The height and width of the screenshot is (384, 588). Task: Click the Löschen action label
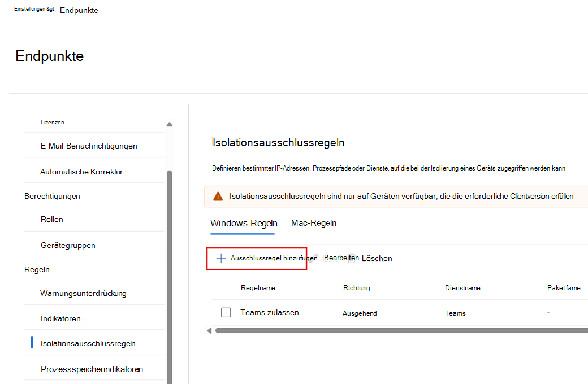378,258
